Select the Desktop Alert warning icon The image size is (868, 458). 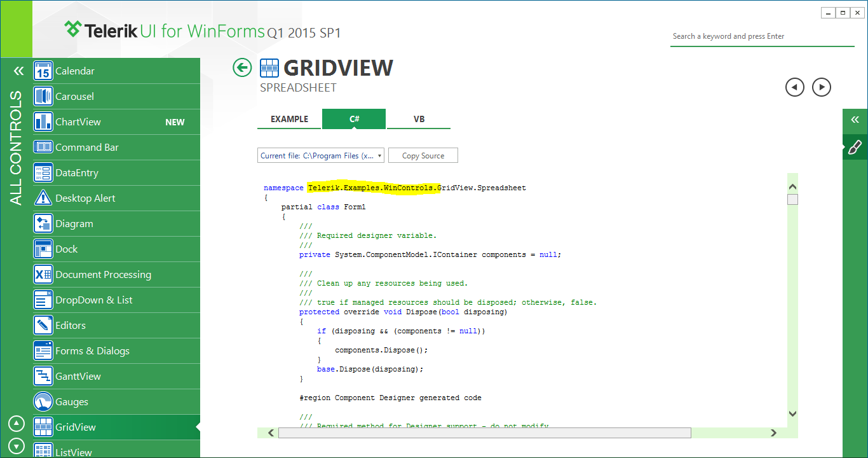[43, 198]
